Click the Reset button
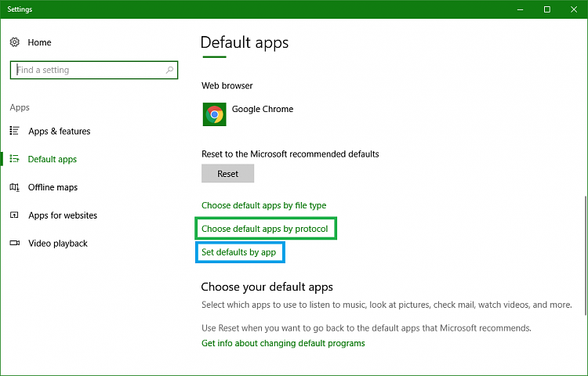The height and width of the screenshot is (376, 588). tap(227, 173)
